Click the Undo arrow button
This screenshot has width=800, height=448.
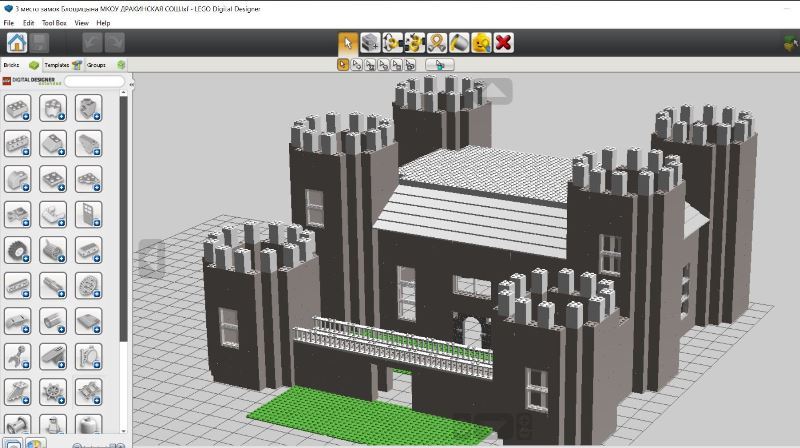pos(92,42)
